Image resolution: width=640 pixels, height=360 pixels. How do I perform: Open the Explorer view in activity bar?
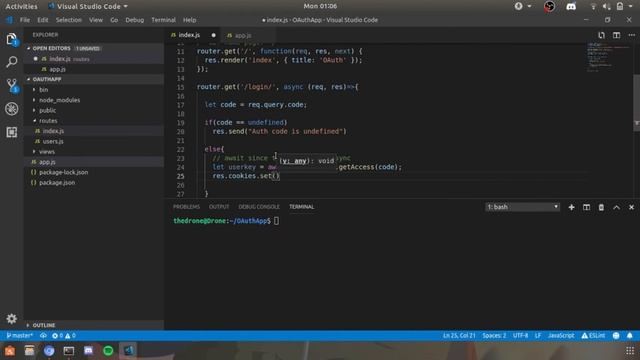[11, 40]
